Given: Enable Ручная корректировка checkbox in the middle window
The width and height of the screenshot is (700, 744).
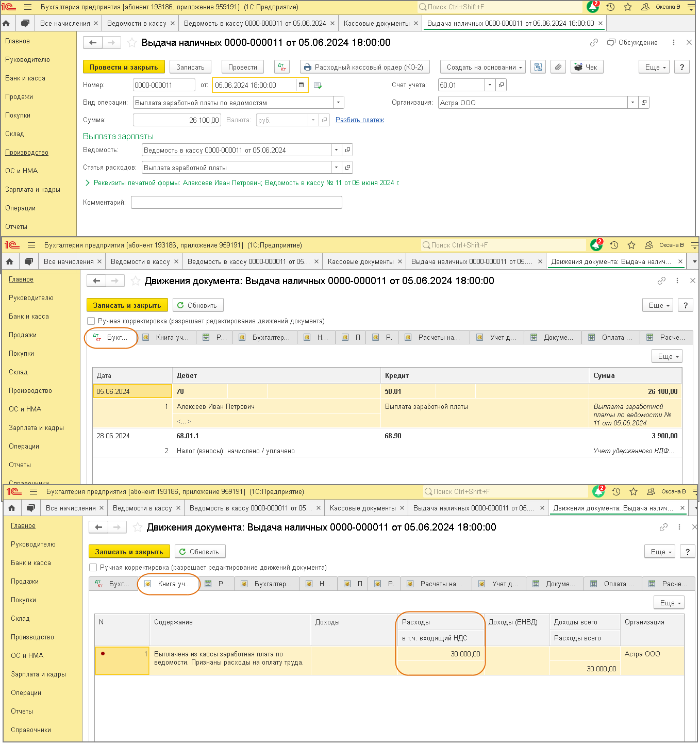Looking at the screenshot, I should (x=91, y=321).
